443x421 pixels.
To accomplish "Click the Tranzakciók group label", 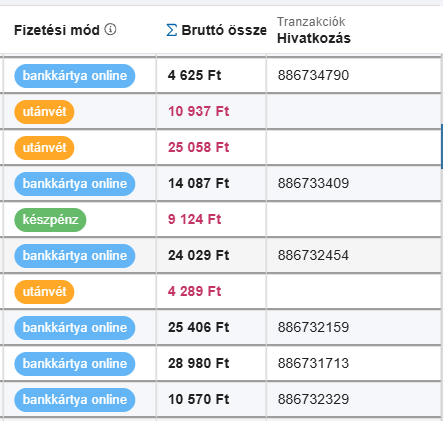I will click(x=311, y=22).
